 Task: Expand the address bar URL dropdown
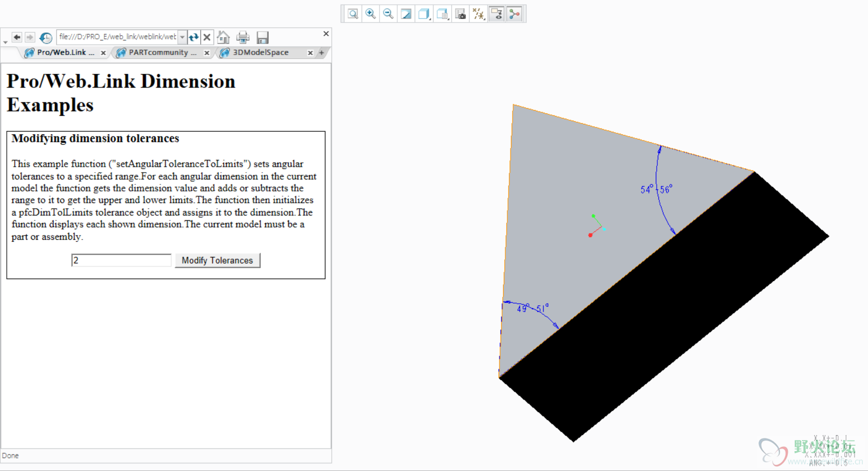pyautogui.click(x=182, y=37)
